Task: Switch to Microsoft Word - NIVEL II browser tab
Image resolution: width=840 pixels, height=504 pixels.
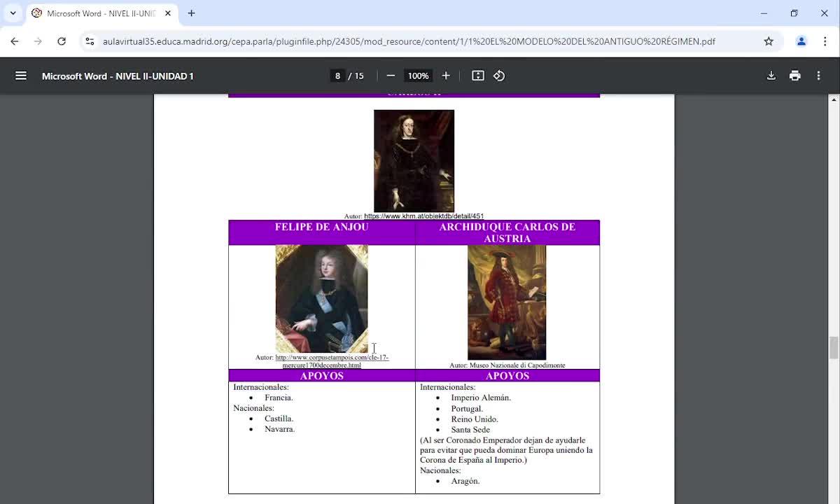Action: pos(100,13)
